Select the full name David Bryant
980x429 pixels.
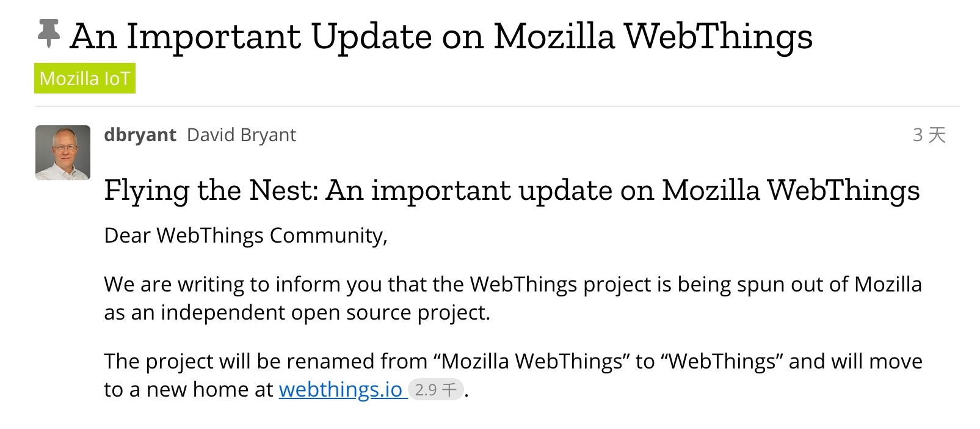click(x=241, y=135)
